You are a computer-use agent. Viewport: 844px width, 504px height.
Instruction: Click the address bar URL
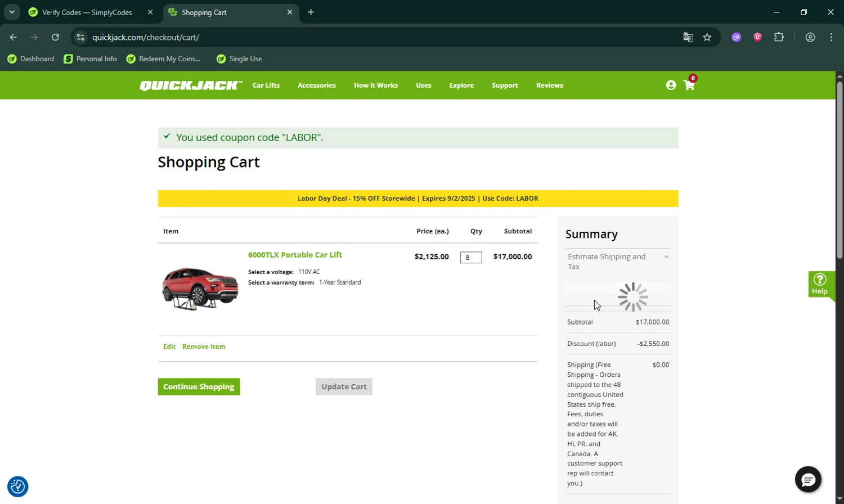click(146, 37)
